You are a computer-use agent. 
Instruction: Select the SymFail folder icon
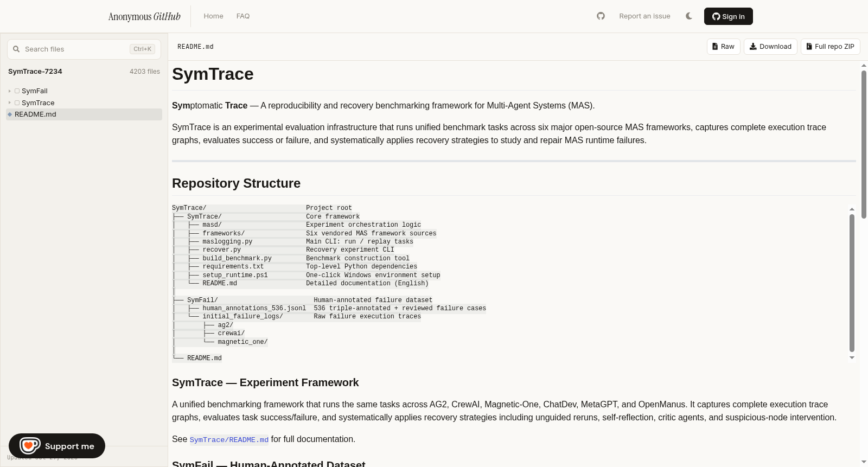pyautogui.click(x=17, y=91)
